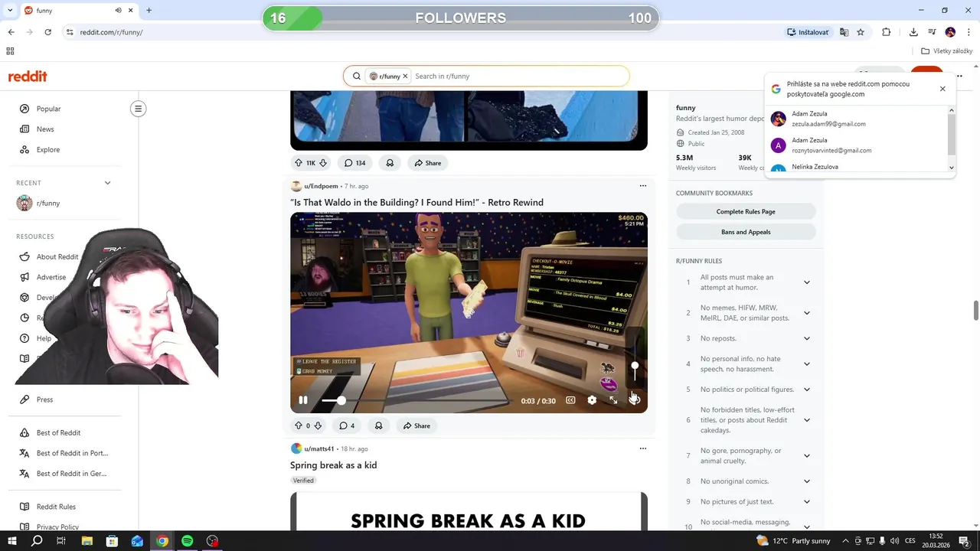
Task: Pause the Retro Rewind video
Action: (x=303, y=400)
